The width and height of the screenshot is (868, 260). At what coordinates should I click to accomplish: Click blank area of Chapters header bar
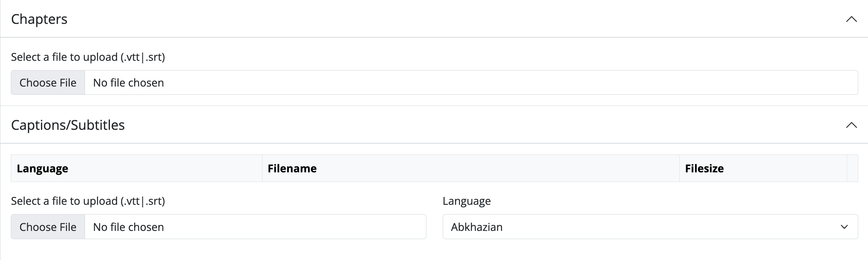pos(447,19)
